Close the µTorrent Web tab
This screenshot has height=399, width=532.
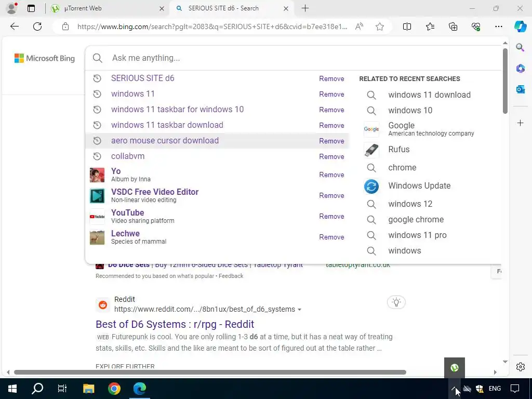tap(162, 8)
